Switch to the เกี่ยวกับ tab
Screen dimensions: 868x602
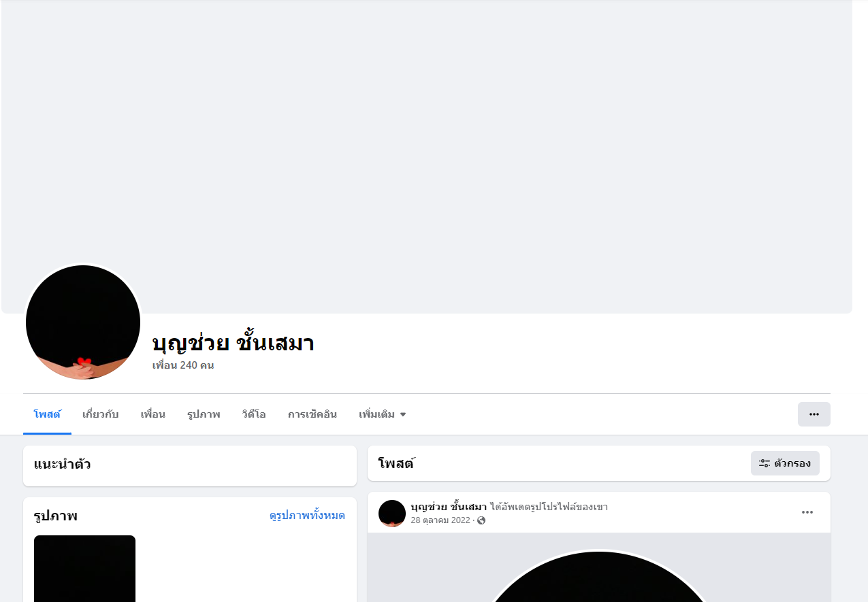pos(100,414)
